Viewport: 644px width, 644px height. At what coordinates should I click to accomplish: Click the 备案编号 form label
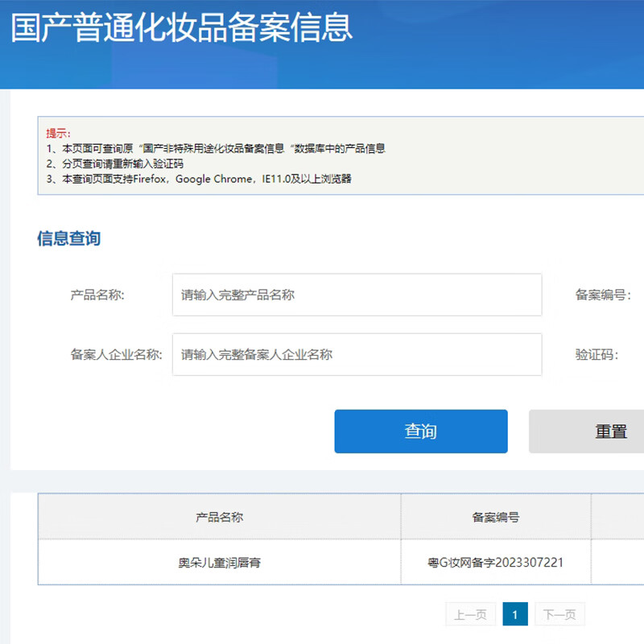pos(603,295)
